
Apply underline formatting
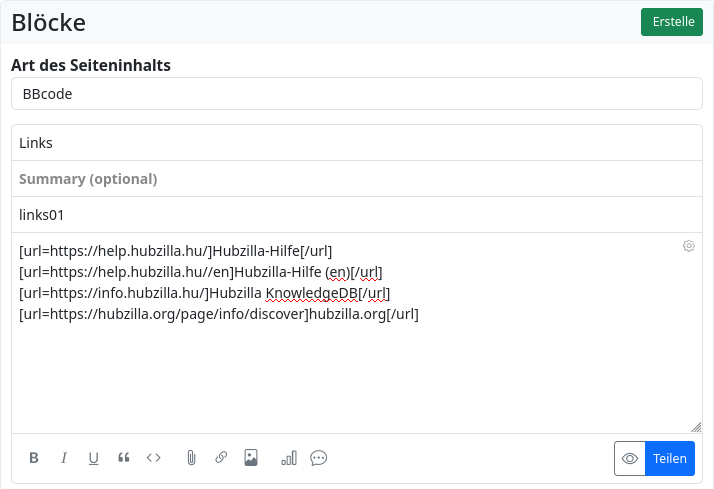[94, 458]
